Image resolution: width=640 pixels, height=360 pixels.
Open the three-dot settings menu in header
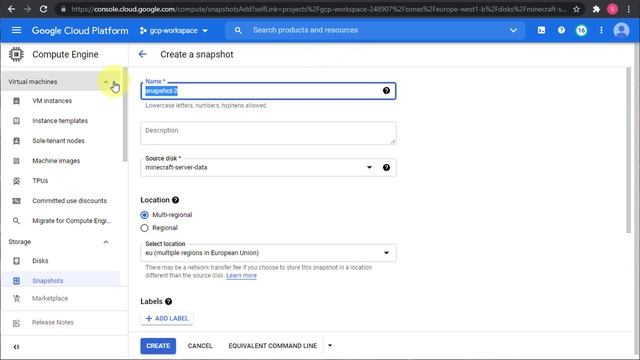pos(601,30)
